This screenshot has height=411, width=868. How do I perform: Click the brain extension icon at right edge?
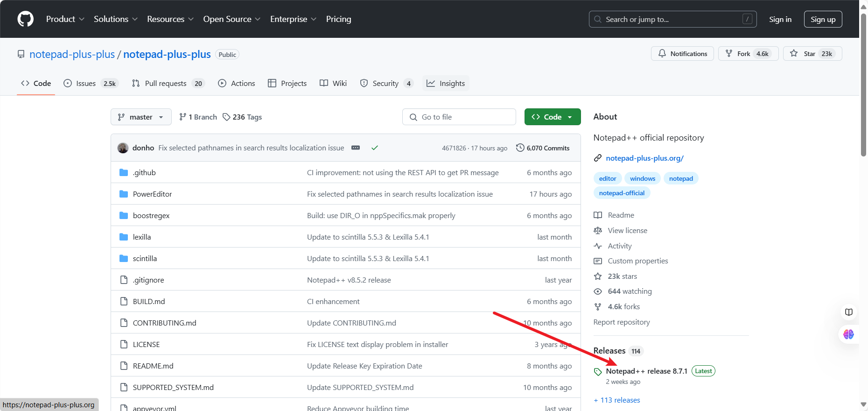849,334
